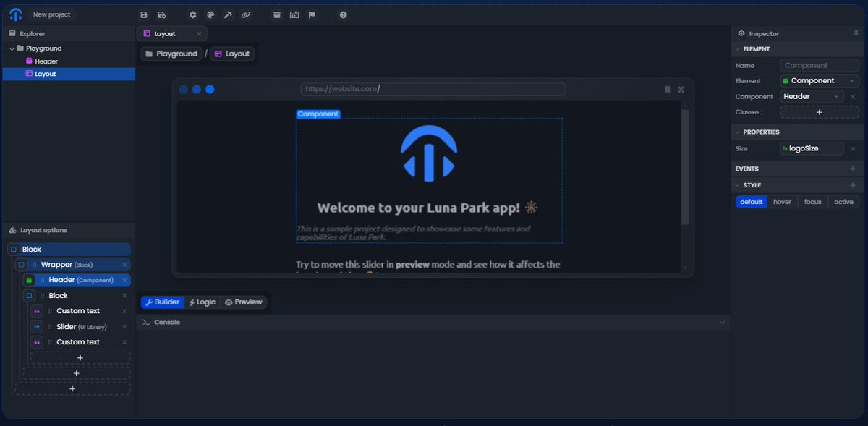Click the mobile preview icon near the browser frame
Screen dimensions: 868x426
pos(666,89)
